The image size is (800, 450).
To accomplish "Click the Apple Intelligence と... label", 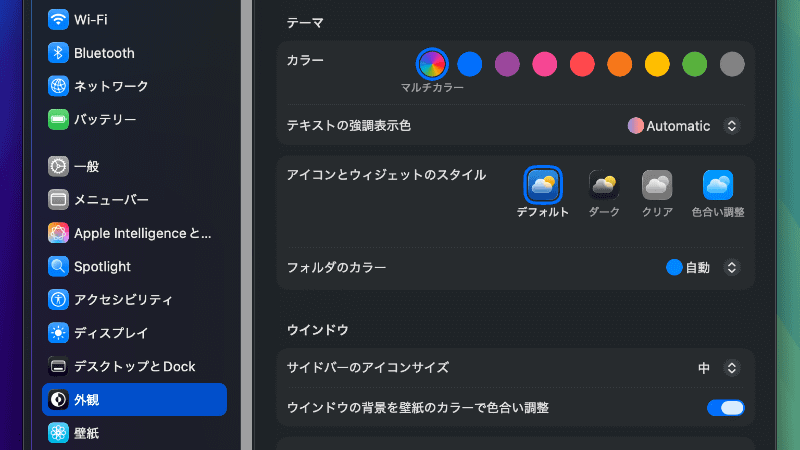I will [142, 234].
